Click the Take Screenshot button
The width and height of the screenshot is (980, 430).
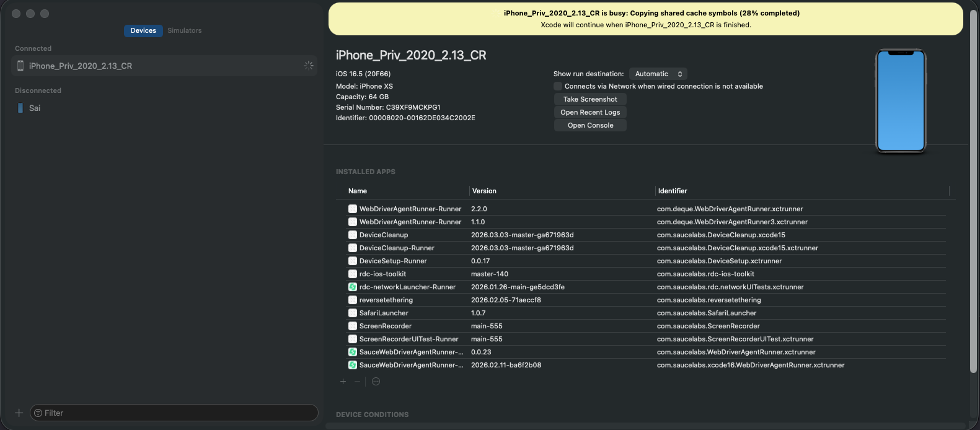590,99
